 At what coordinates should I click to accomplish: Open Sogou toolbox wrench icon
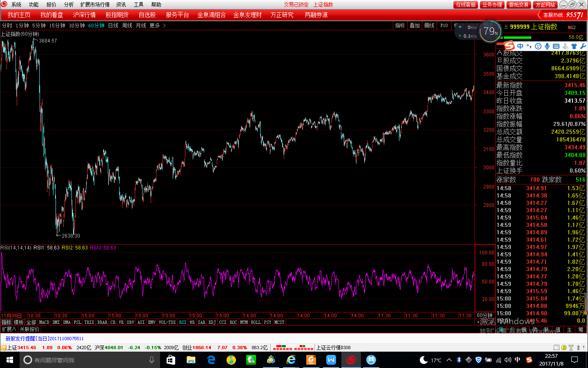583,46
